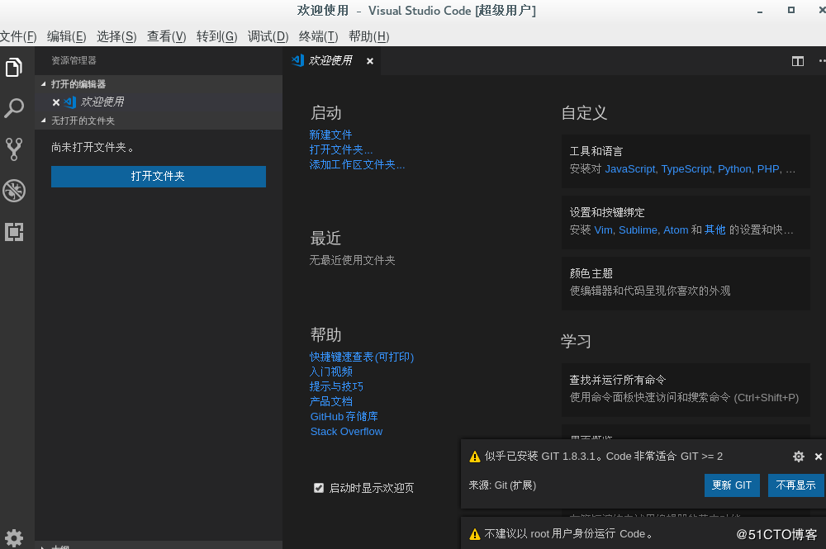
Task: Open the 查看(V) menu
Action: click(166, 36)
